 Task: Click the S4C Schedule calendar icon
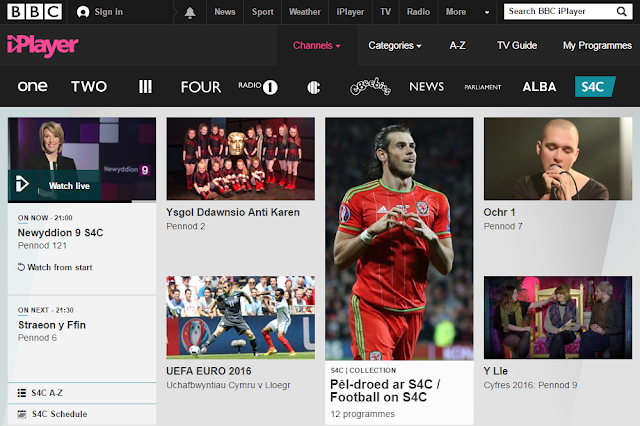tap(22, 414)
